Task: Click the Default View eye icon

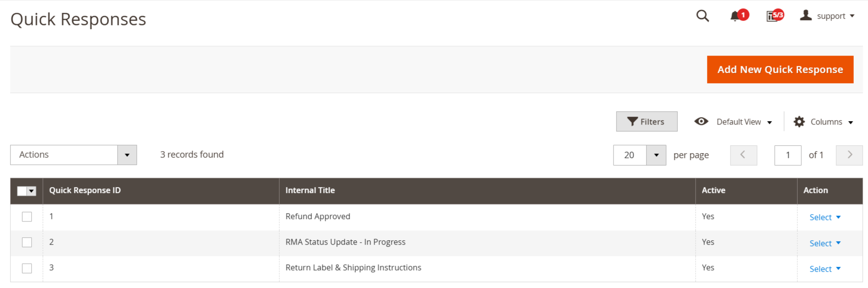Action: pos(701,122)
